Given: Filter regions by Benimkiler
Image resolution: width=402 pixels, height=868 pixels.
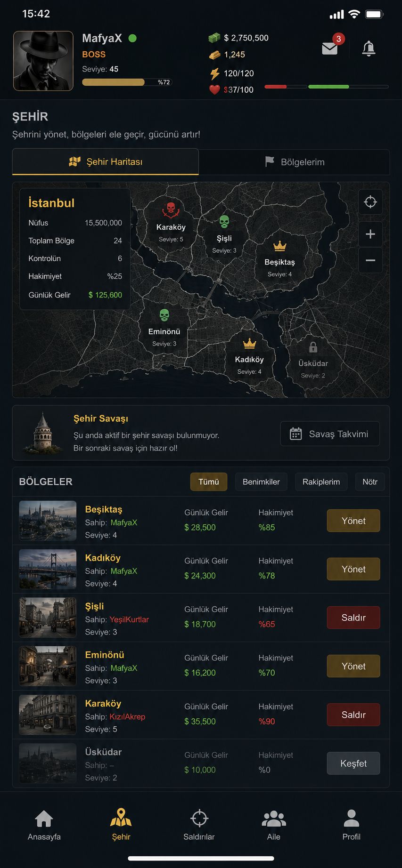Looking at the screenshot, I should coord(261,482).
